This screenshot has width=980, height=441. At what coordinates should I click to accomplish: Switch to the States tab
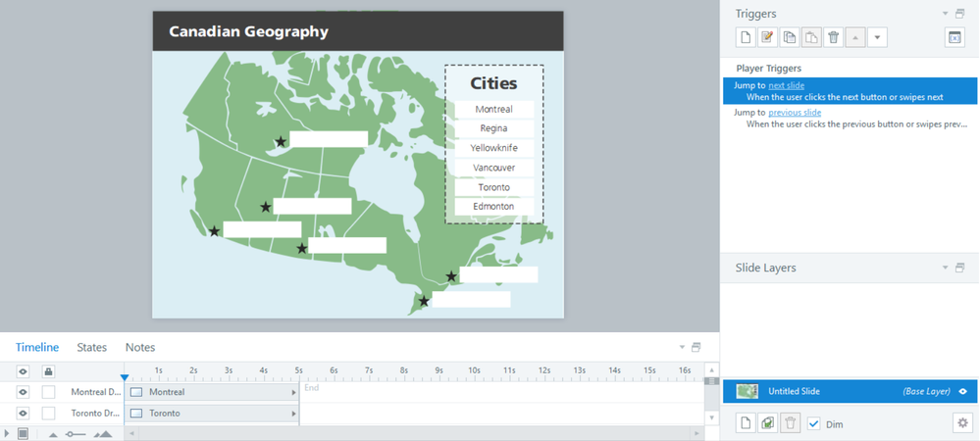[92, 347]
